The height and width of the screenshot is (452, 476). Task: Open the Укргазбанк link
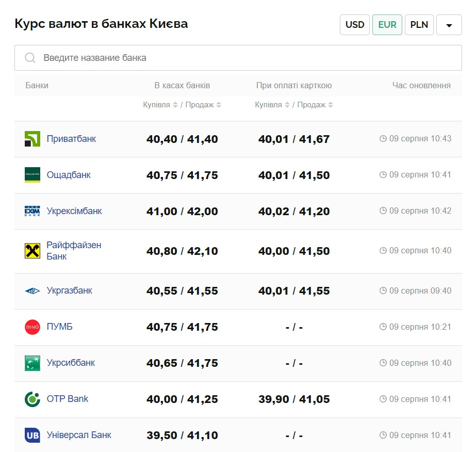[69, 290]
